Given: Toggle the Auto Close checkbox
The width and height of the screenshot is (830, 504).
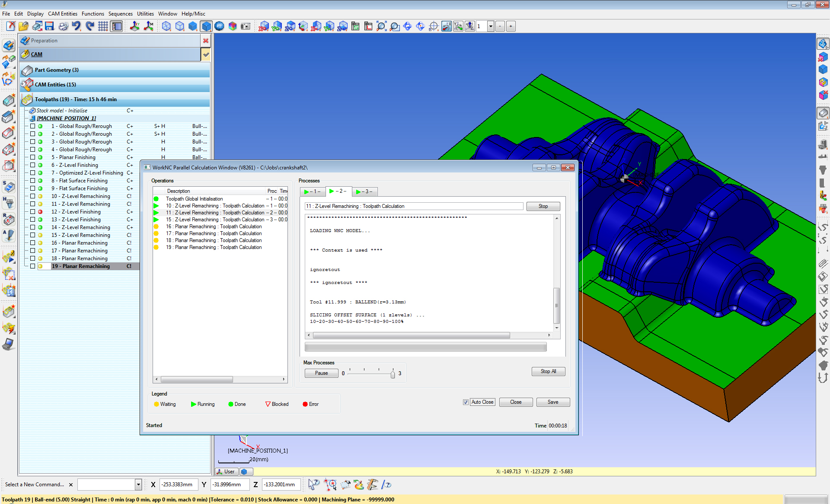Looking at the screenshot, I should [466, 402].
